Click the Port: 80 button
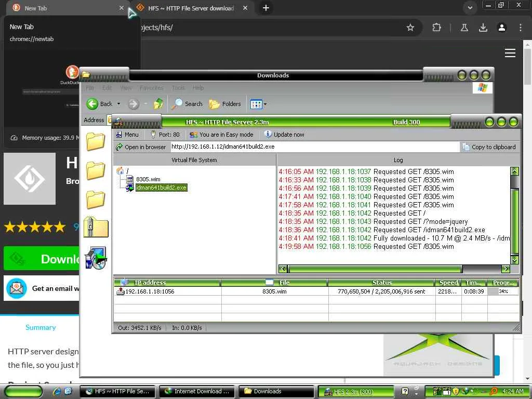532x399 pixels. pyautogui.click(x=165, y=135)
